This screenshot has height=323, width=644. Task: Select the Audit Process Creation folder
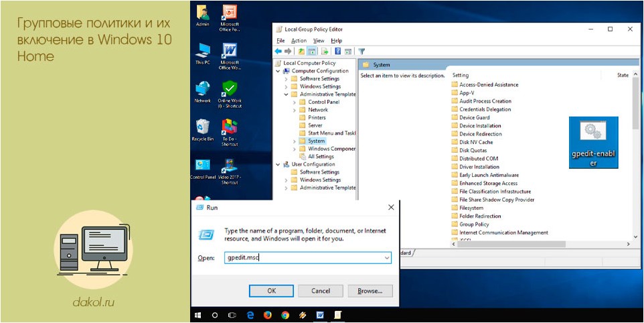coord(481,101)
